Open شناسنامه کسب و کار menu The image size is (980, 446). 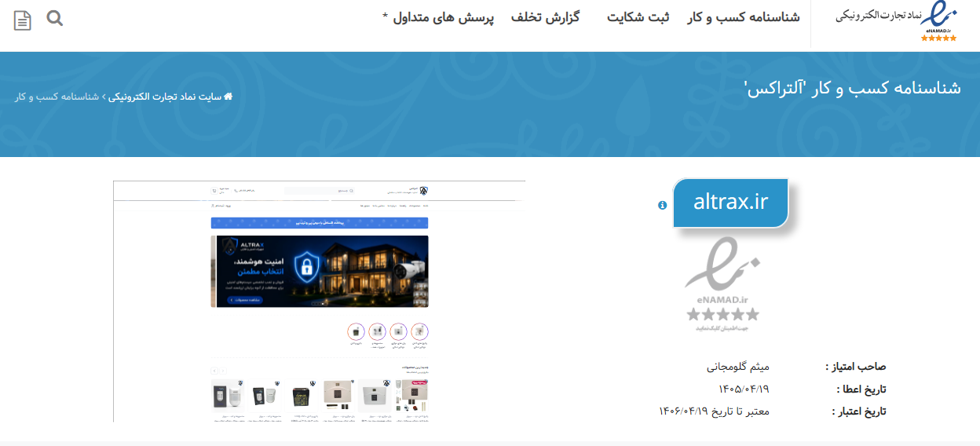tap(744, 16)
